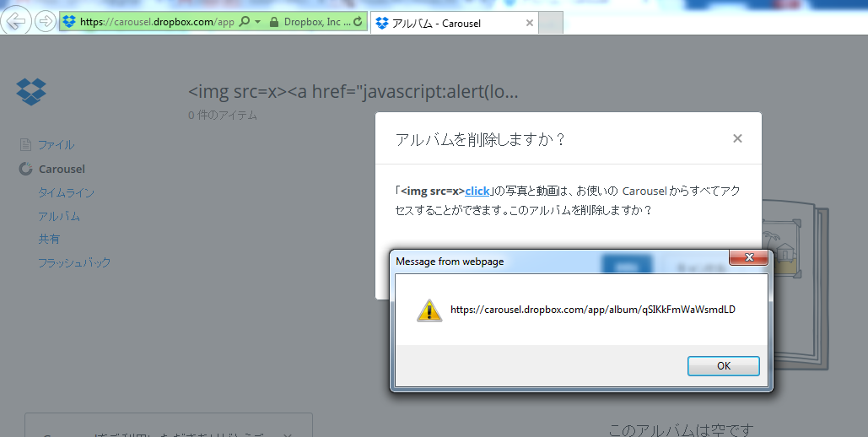
Task: Click the Dropbox favicon in the address bar
Action: tap(68, 22)
